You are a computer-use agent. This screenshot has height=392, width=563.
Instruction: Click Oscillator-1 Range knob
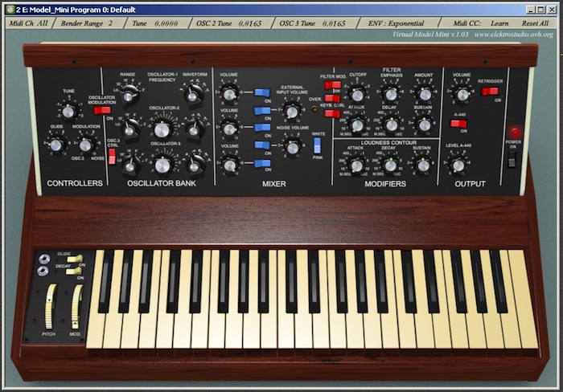(x=129, y=96)
